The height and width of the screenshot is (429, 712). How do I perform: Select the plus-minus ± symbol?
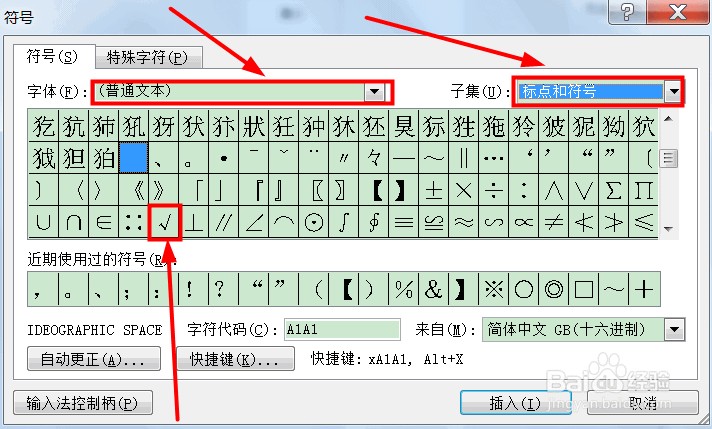click(x=434, y=190)
